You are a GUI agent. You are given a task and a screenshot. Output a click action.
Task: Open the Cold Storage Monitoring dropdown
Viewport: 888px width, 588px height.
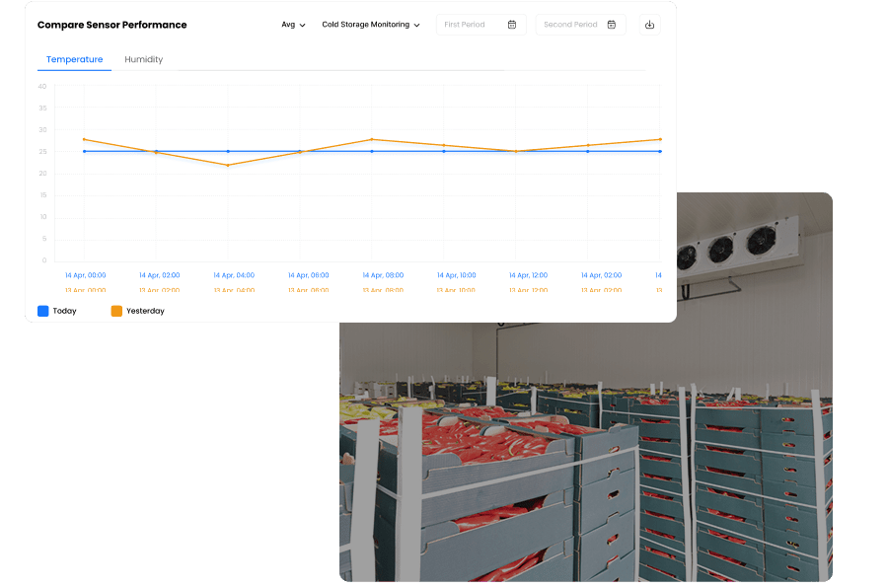click(x=371, y=25)
